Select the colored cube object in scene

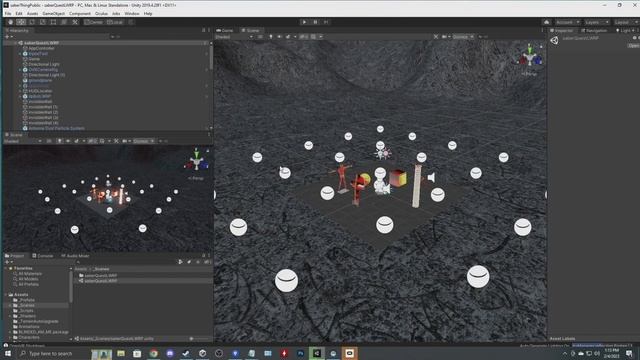tap(398, 178)
